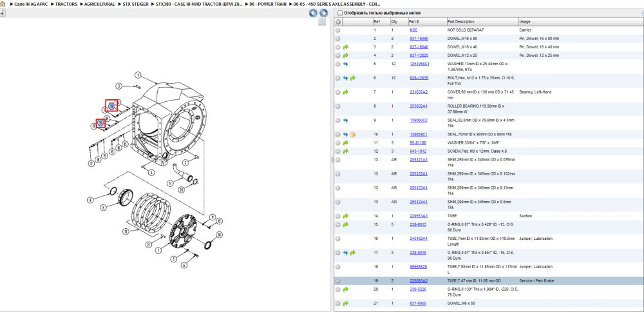The image size is (644, 312).
Task: Navigate to previous diagram with back arrow
Action: tap(314, 13)
